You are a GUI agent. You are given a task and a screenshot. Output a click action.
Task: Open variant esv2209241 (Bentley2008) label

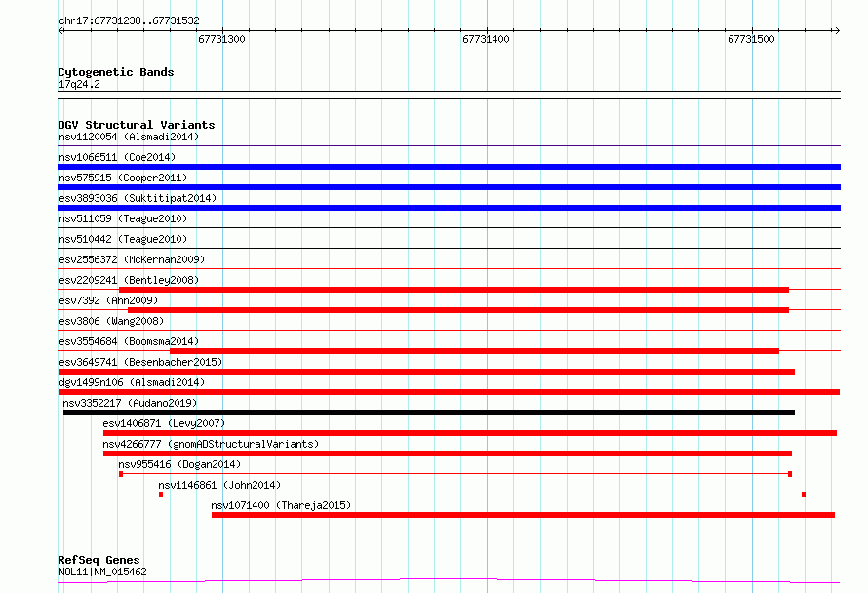click(x=129, y=280)
